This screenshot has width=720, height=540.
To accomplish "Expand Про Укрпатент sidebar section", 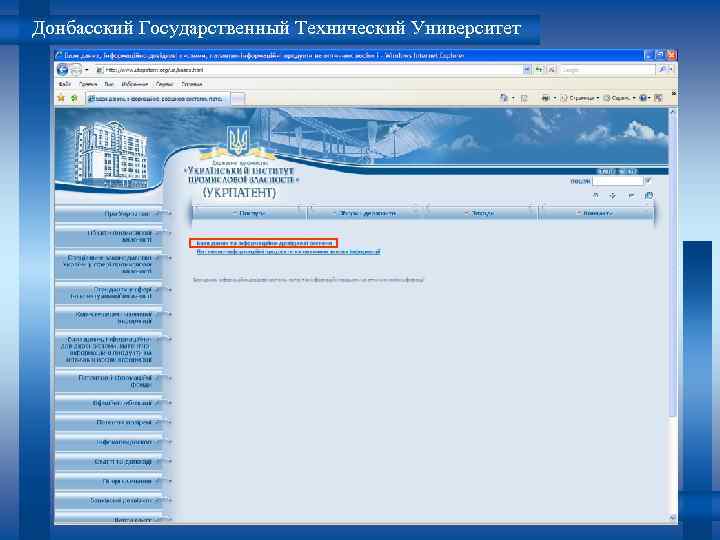I will point(109,214).
